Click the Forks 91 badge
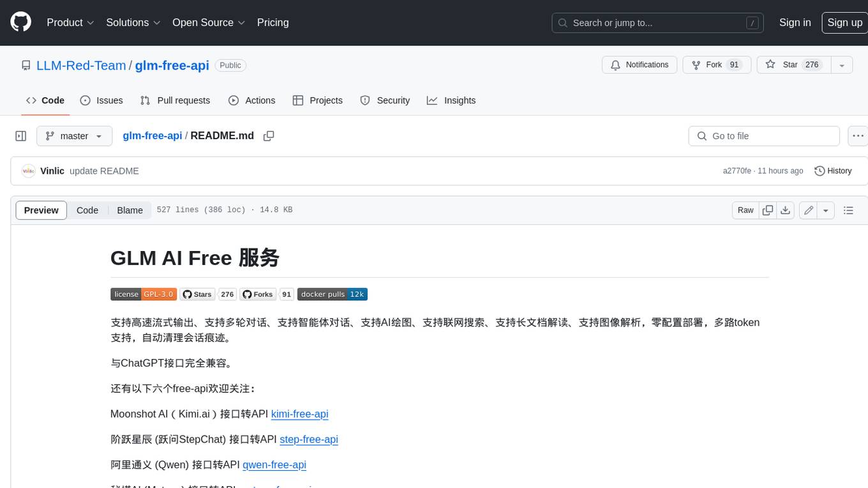 266,294
